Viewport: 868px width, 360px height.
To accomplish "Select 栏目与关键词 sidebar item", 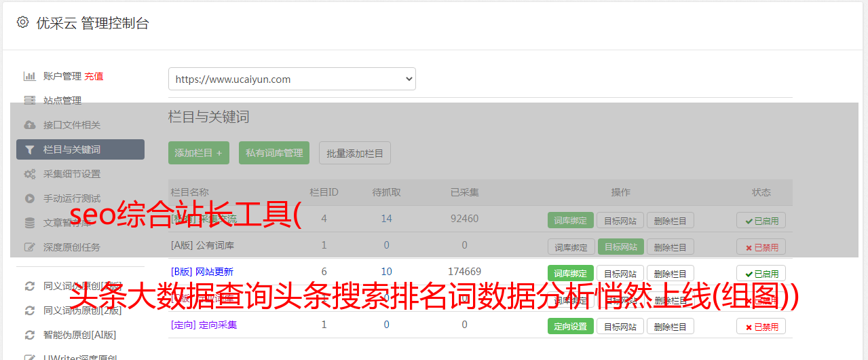I will click(80, 149).
